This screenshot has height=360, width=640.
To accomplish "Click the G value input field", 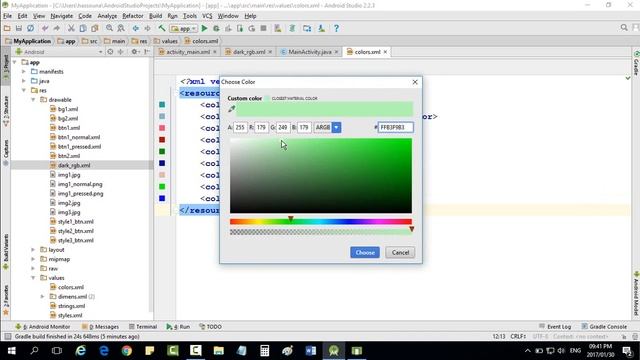I will click(283, 127).
